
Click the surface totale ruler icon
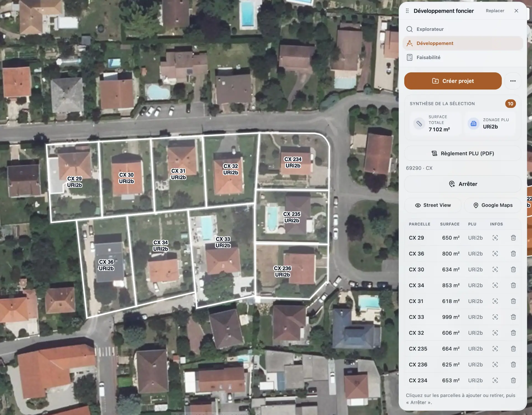(x=419, y=123)
